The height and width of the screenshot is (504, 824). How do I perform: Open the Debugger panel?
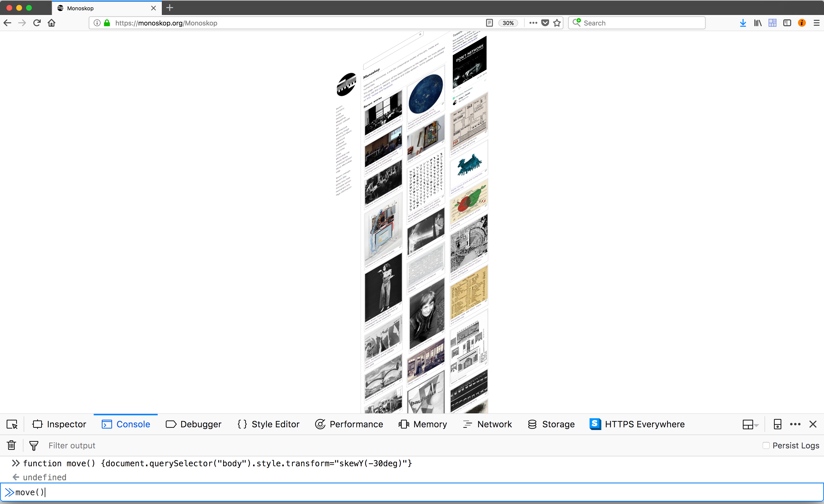coord(194,424)
